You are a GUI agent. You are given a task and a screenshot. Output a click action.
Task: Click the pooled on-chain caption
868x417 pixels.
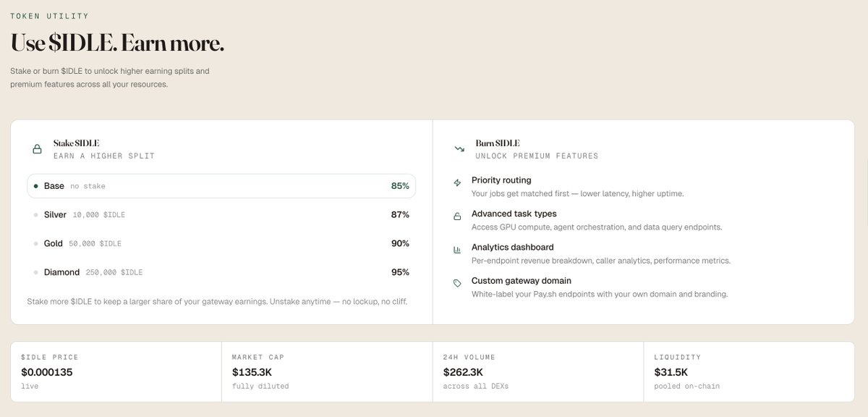tap(687, 387)
